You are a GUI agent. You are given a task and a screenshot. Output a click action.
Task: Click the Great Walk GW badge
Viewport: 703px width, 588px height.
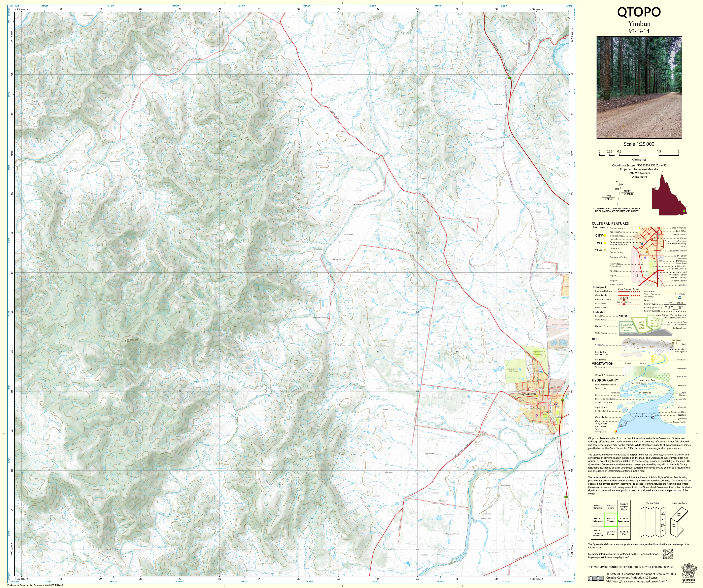(679, 297)
